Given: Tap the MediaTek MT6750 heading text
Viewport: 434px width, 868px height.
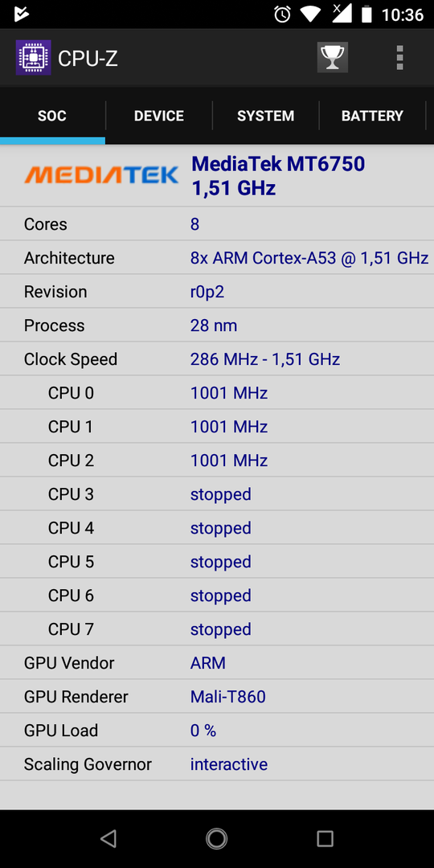Looking at the screenshot, I should tap(278, 165).
